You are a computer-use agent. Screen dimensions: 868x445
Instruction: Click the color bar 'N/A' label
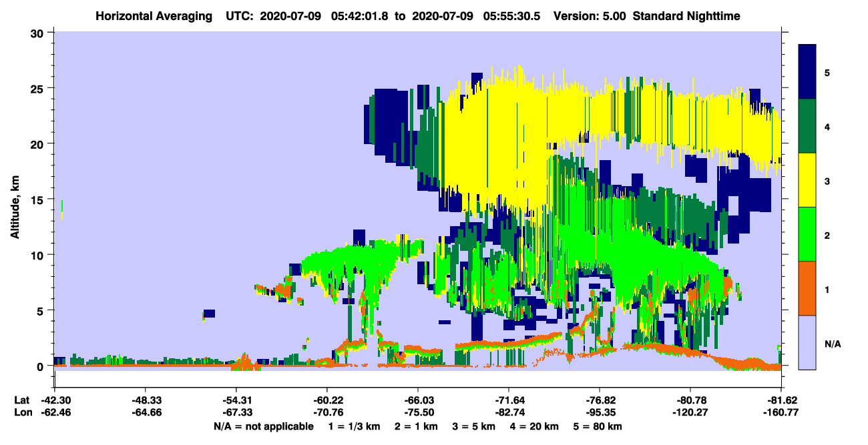[x=832, y=344]
